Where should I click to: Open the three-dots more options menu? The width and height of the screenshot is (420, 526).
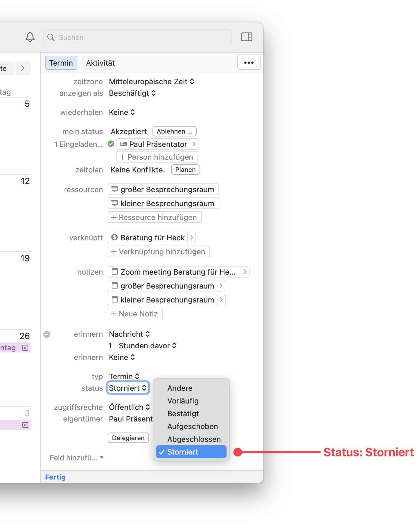249,62
